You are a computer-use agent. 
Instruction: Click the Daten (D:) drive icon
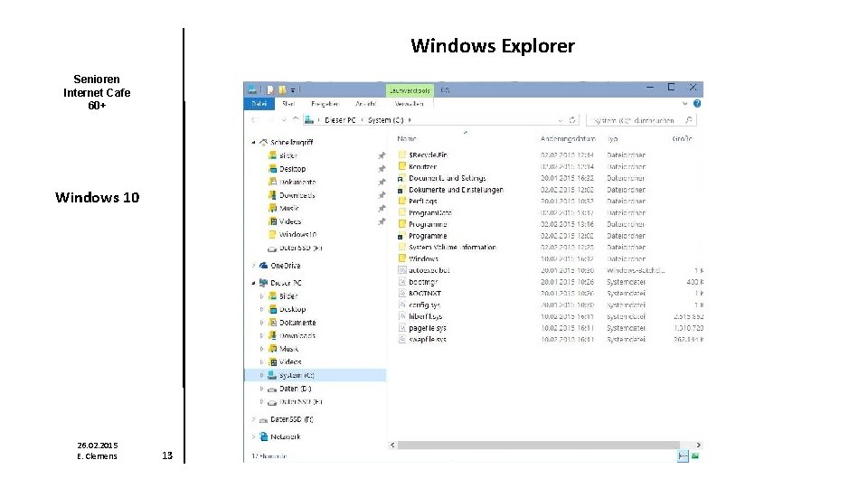coord(272,389)
